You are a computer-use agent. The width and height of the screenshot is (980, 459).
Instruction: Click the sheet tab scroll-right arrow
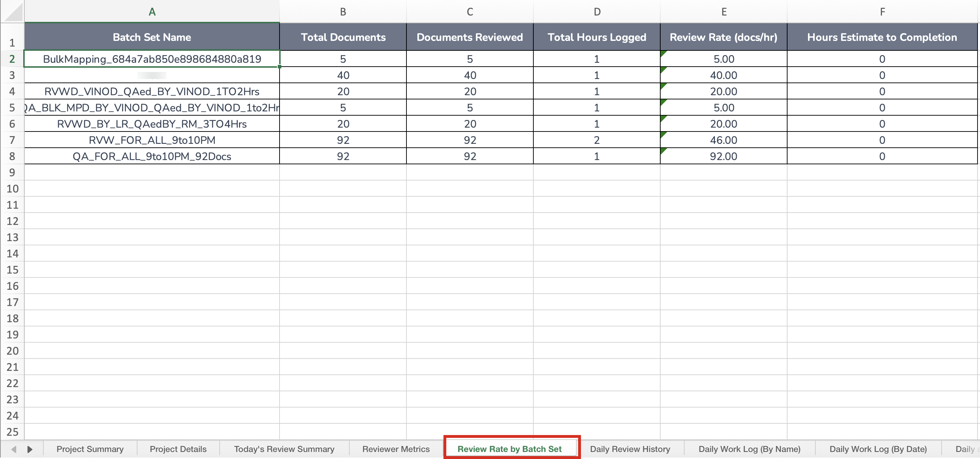(x=30, y=449)
